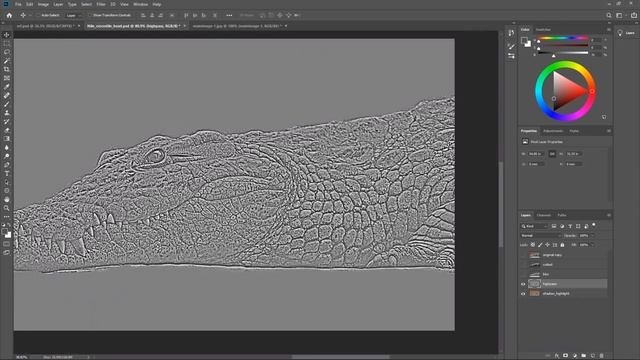Create a new group folder in Layers panel
640x360 pixels.
(x=584, y=356)
